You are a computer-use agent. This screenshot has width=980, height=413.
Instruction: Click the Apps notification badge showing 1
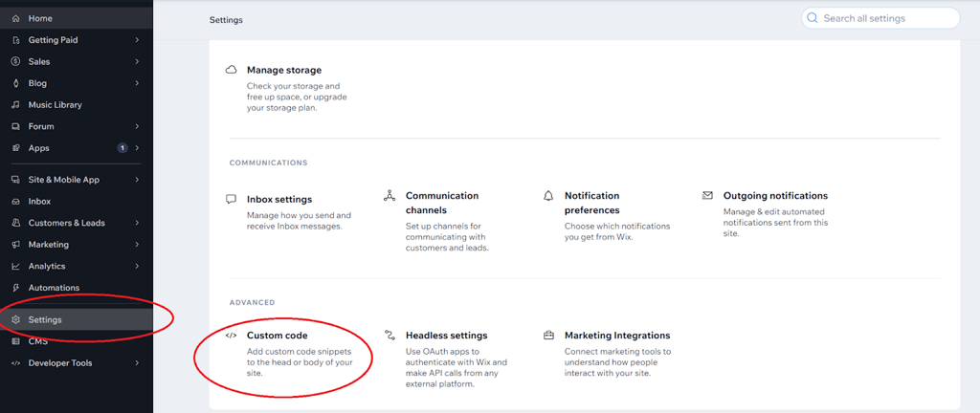click(x=122, y=148)
